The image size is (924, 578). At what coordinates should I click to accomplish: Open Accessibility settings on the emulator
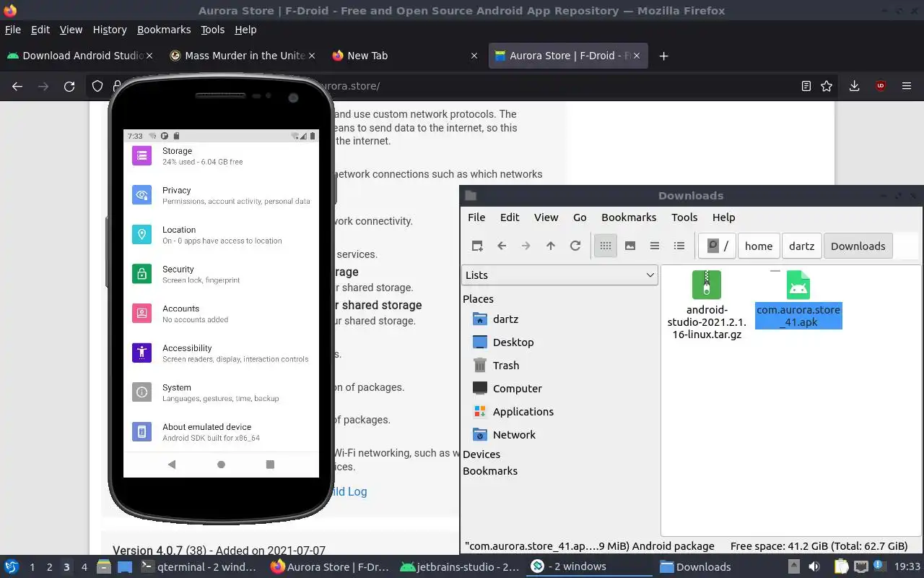coord(221,353)
